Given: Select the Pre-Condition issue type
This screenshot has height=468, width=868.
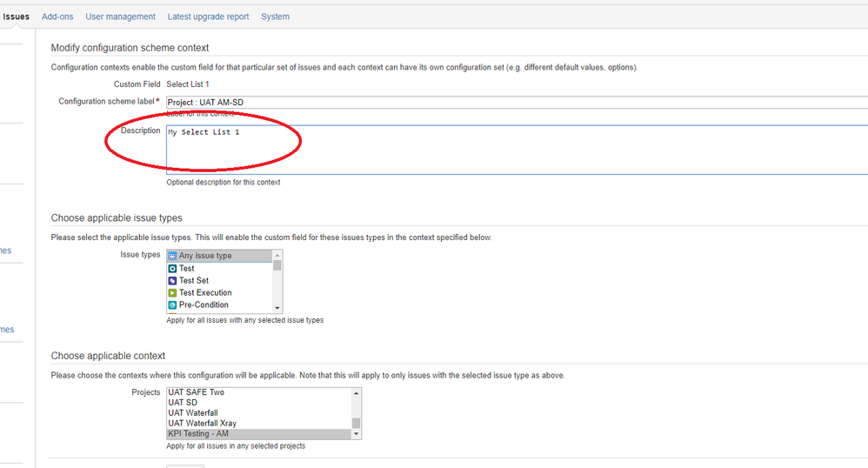Looking at the screenshot, I should [x=220, y=304].
